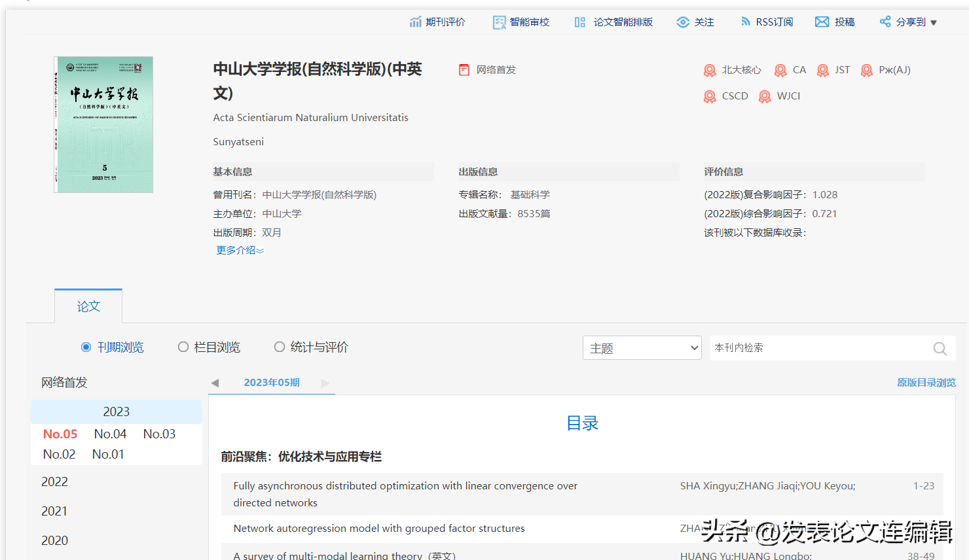Click 前沿聚焦：优化技术与应用专栏 section title
The image size is (969, 560).
(x=301, y=457)
